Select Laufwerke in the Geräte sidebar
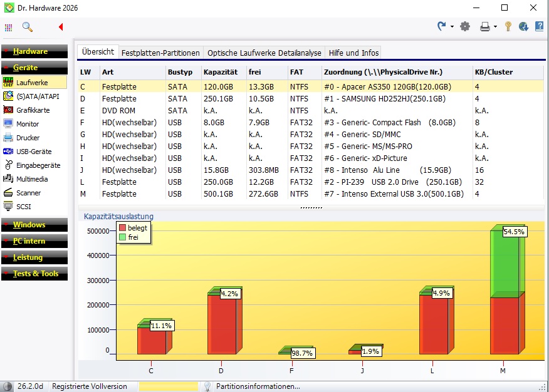This screenshot has width=549, height=392. 34,83
